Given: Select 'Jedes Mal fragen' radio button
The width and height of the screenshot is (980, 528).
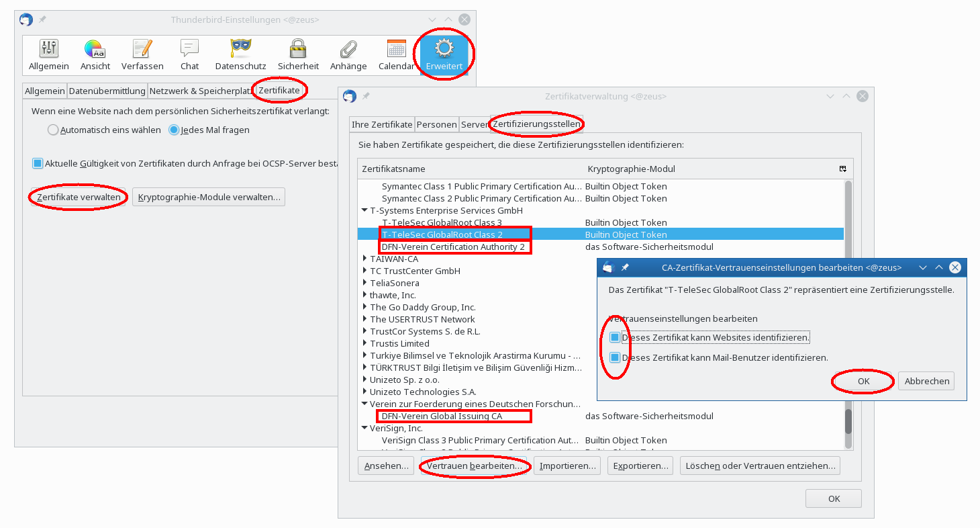Looking at the screenshot, I should [x=174, y=130].
